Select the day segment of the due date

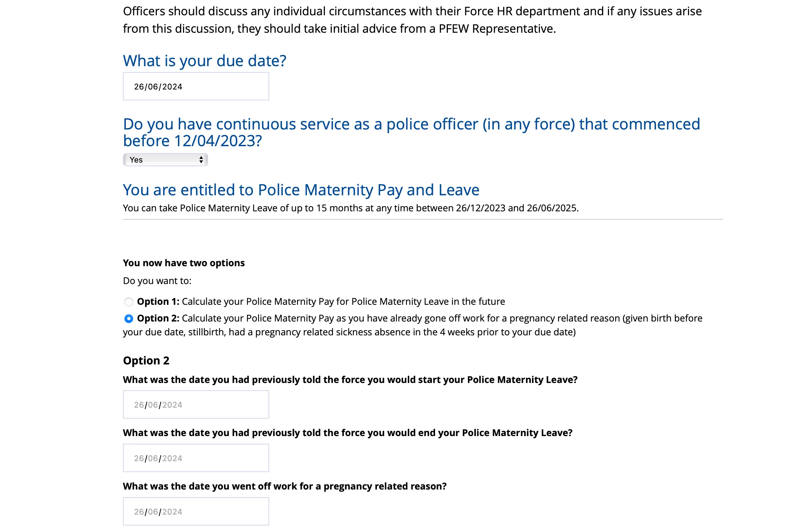(x=140, y=86)
